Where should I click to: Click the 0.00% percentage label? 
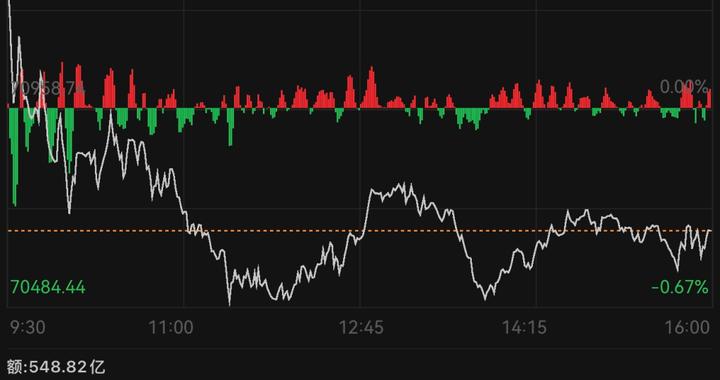pyautogui.click(x=684, y=86)
